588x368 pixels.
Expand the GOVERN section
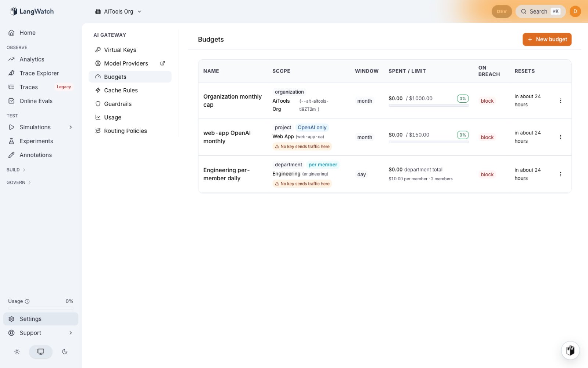[19, 183]
